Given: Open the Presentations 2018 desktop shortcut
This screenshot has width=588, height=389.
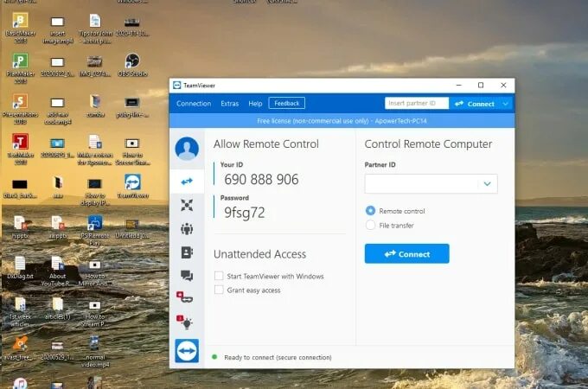Looking at the screenshot, I should click(x=20, y=109).
